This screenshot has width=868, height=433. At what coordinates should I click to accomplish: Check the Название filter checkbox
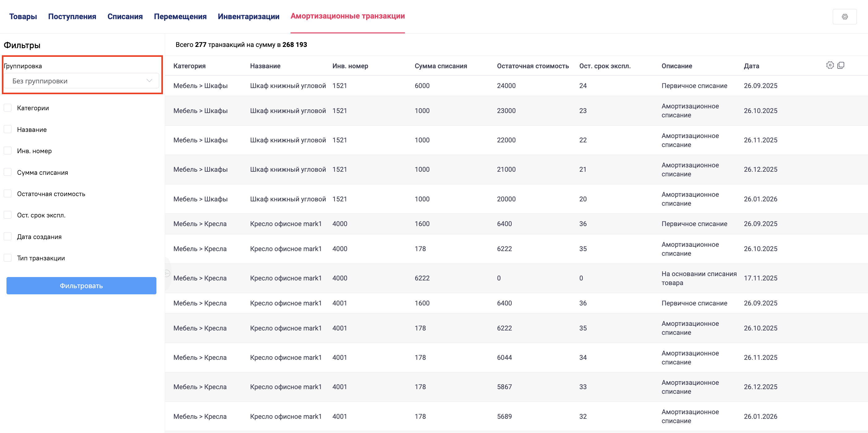pos(8,129)
